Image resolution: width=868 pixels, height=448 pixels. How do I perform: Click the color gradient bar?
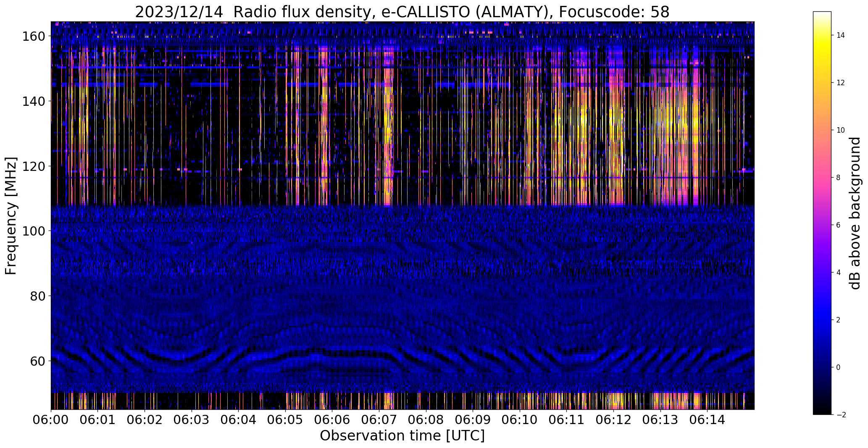point(822,213)
